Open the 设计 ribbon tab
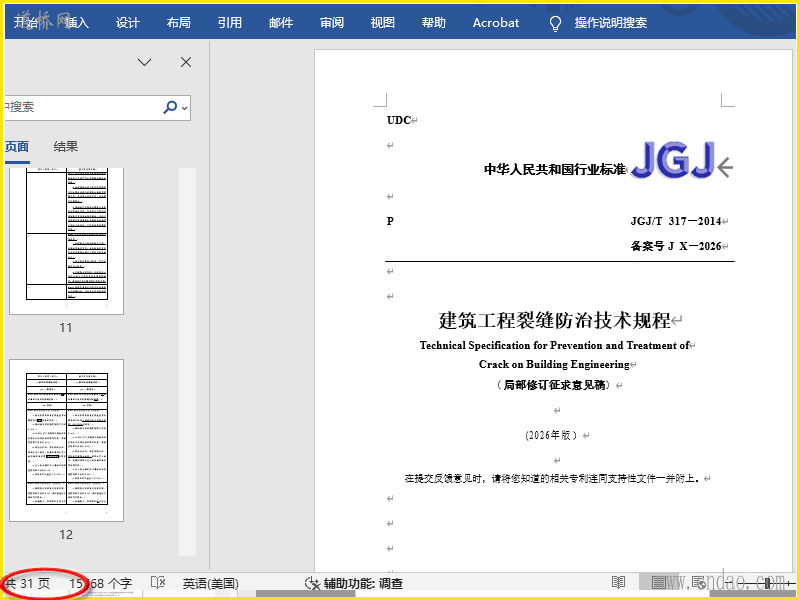800x600 pixels. point(128,22)
